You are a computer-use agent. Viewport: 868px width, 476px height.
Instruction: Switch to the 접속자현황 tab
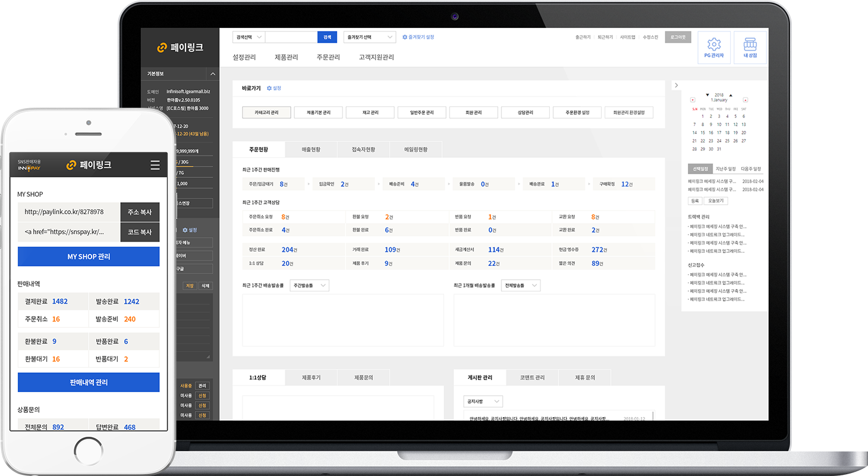pyautogui.click(x=363, y=149)
